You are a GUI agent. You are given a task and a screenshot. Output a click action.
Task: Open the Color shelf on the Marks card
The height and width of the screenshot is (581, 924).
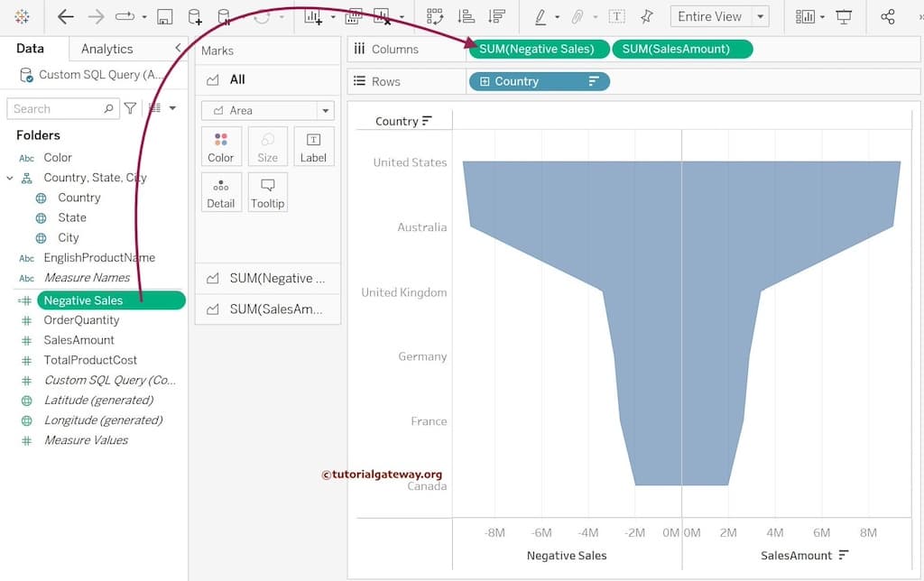coord(221,146)
